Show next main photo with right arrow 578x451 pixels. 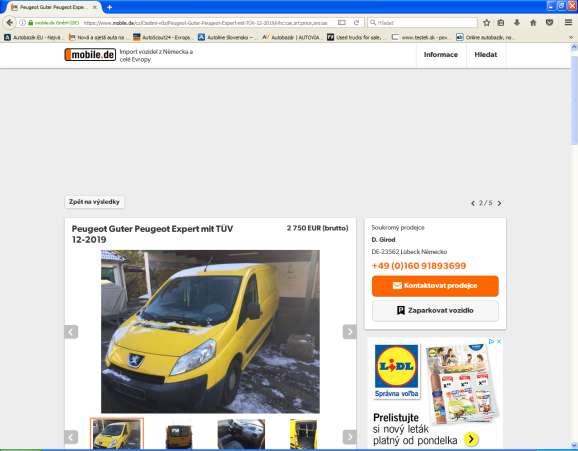coord(349,332)
